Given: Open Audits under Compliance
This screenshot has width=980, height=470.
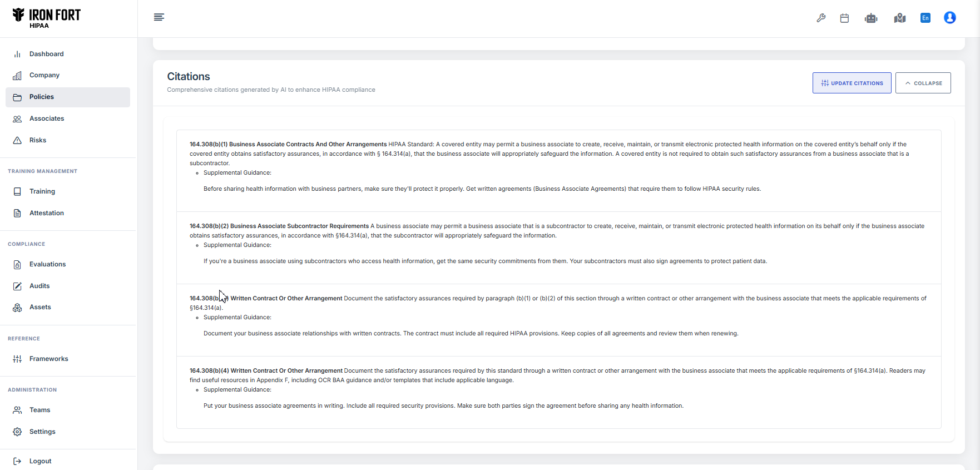Looking at the screenshot, I should [39, 286].
